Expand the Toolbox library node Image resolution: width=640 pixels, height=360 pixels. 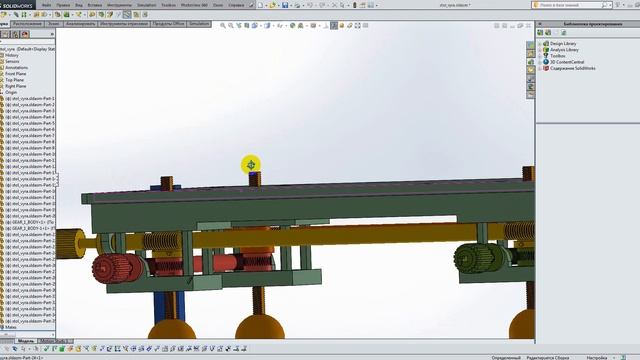click(540, 56)
